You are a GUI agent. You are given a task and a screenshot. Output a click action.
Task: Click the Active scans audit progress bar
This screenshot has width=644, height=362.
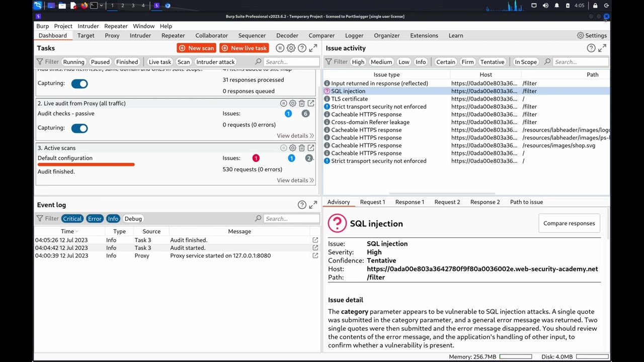click(x=86, y=164)
